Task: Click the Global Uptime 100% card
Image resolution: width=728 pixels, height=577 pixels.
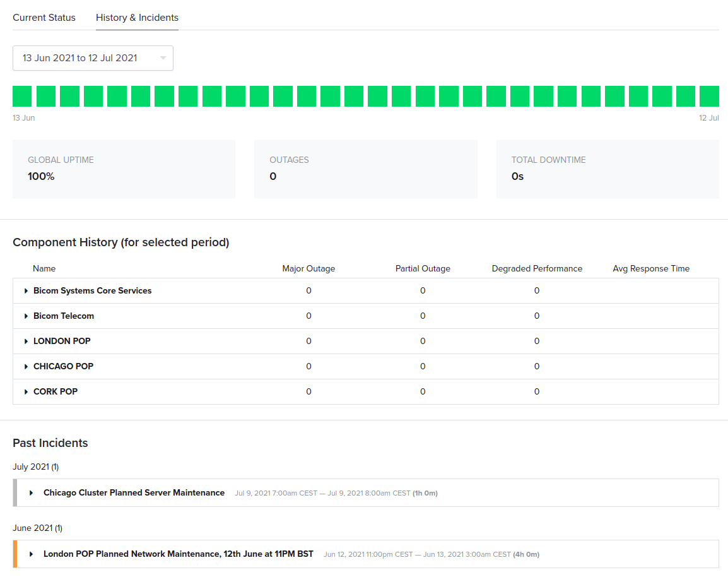Action: click(x=124, y=169)
